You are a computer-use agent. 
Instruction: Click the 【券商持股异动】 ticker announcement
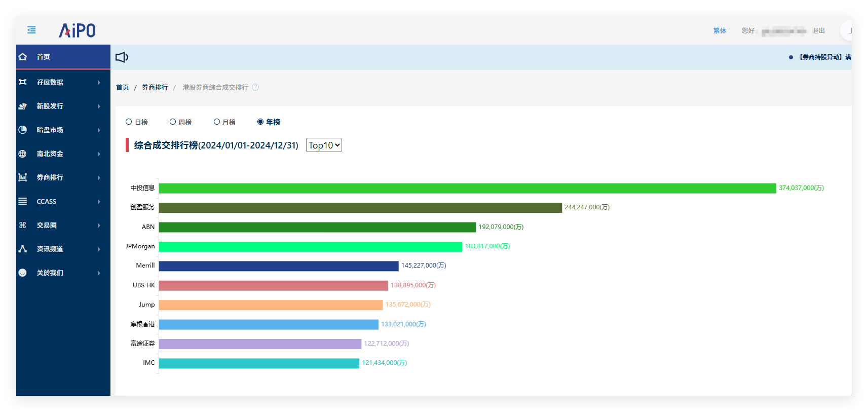[x=824, y=57]
